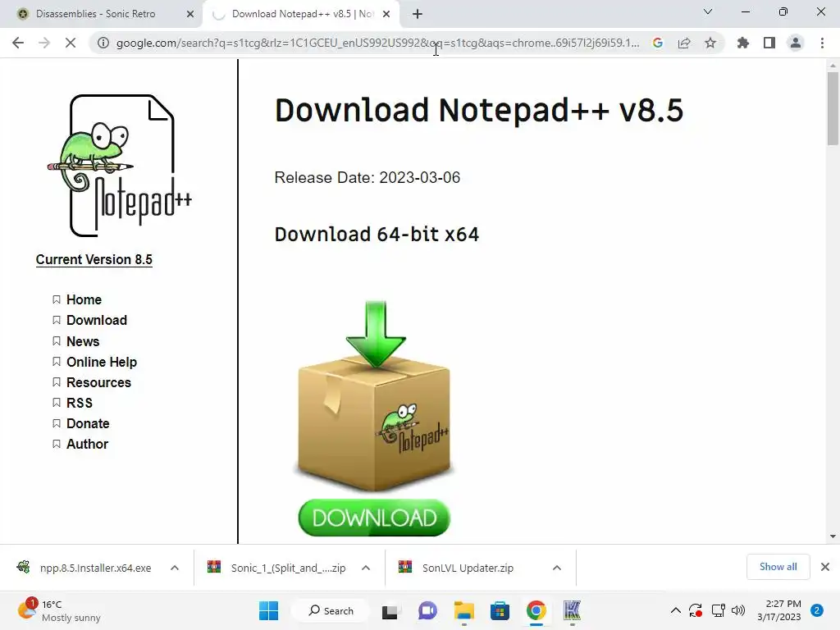Click the address bar URL field
Viewport: 840px width, 630px height.
(x=377, y=43)
